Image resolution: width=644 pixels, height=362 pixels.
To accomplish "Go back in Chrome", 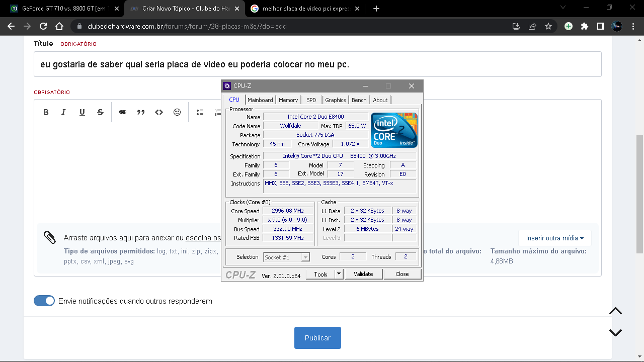I will [11, 26].
